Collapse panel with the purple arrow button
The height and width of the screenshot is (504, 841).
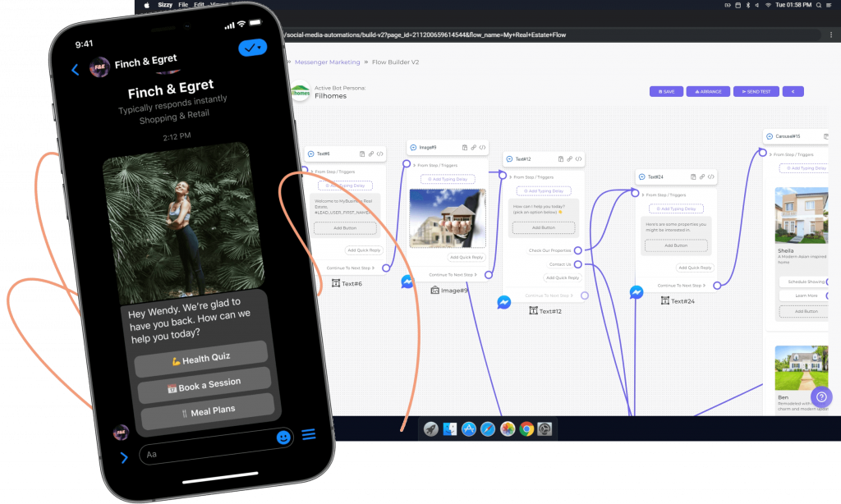pyautogui.click(x=793, y=92)
